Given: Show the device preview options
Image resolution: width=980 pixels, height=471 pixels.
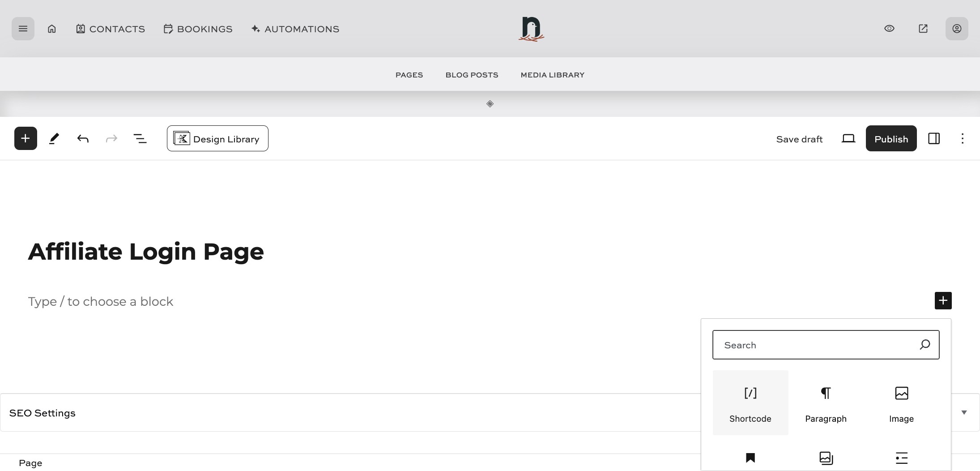Looking at the screenshot, I should (x=848, y=138).
